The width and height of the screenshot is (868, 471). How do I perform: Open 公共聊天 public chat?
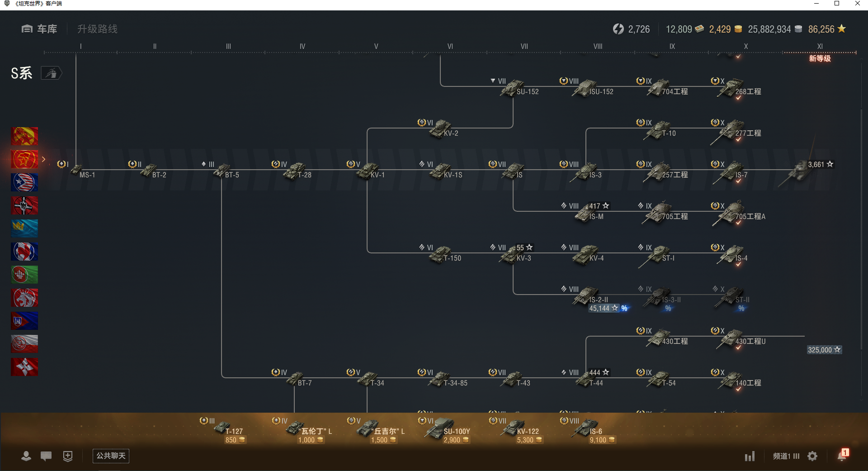pyautogui.click(x=111, y=456)
